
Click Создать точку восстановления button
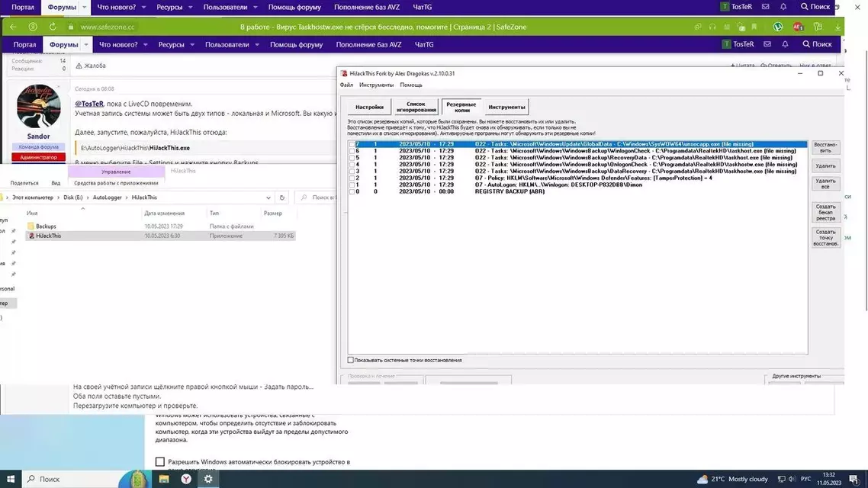[x=825, y=237]
